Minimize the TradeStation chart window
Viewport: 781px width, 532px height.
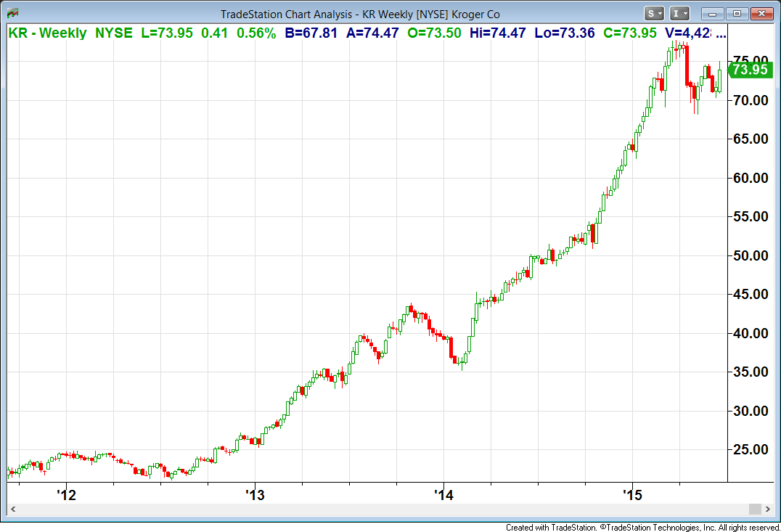pos(712,13)
